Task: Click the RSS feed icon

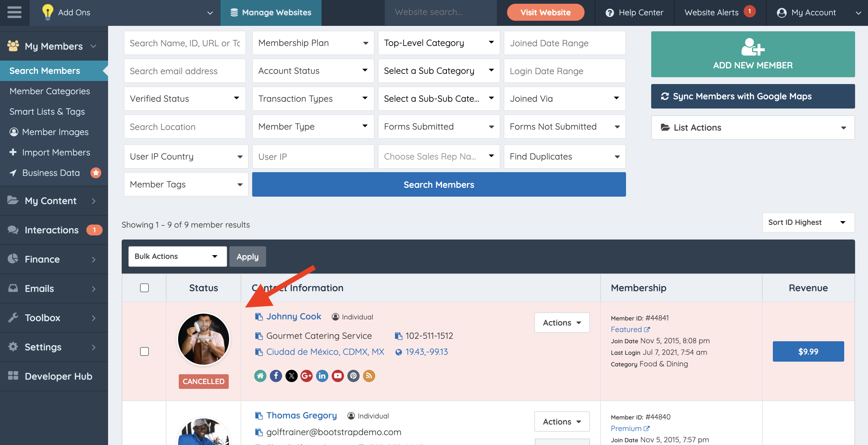Action: (x=369, y=376)
